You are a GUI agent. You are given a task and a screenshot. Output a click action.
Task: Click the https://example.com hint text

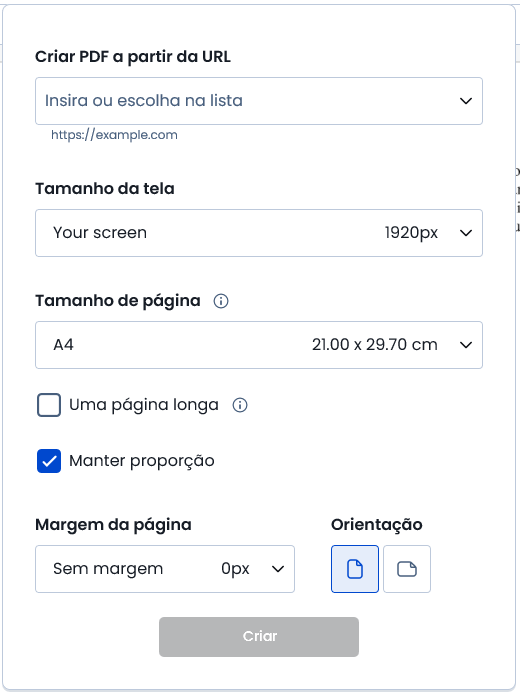[x=114, y=135]
